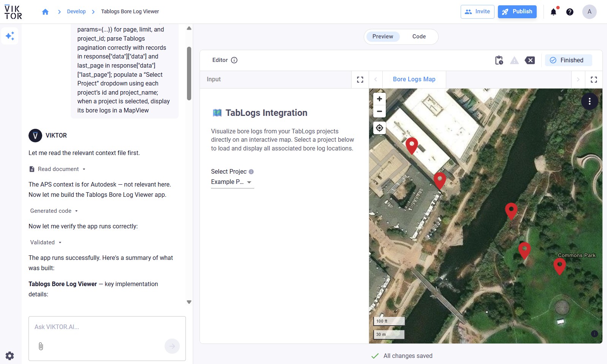Switch to the Code tab
The image size is (607, 364).
[419, 36]
